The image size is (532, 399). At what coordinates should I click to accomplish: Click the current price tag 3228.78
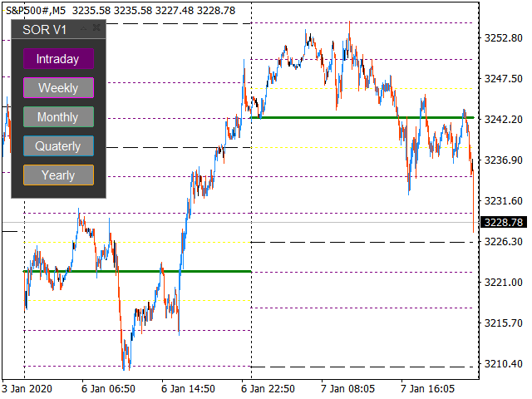pos(505,222)
